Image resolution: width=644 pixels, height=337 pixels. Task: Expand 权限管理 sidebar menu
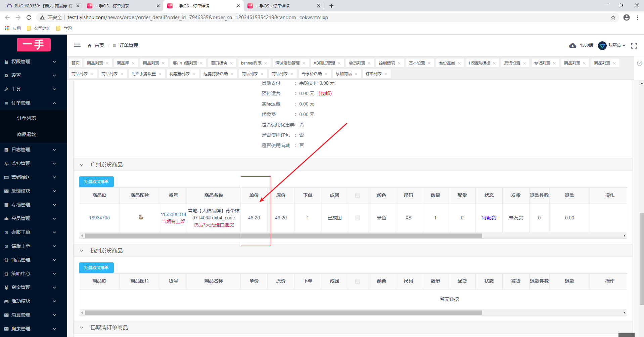coord(34,61)
